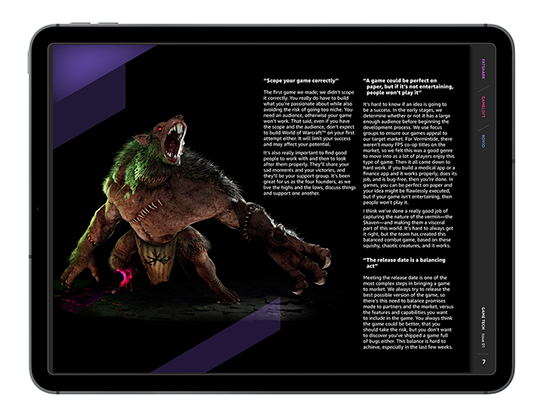Screen dimensions: 543x417
Task: Click paragraph beginning "It's hard to know if an idea"
Action: [410, 153]
